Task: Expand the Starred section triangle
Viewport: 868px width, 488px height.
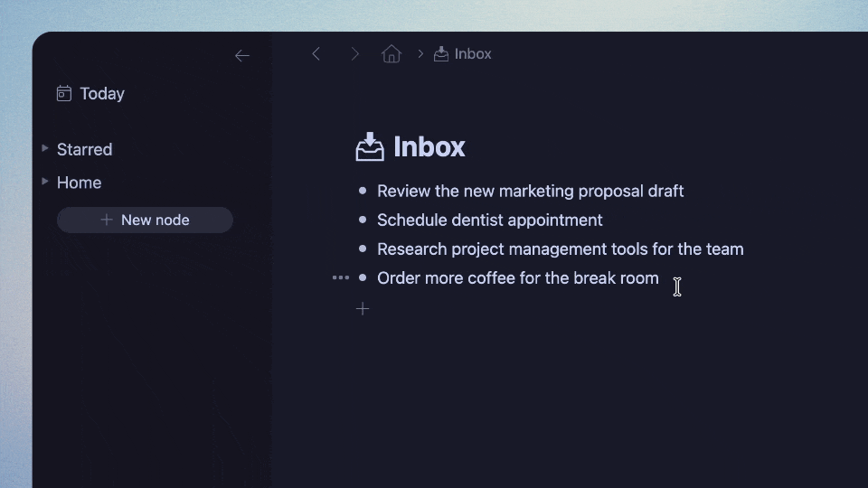Action: [x=45, y=148]
